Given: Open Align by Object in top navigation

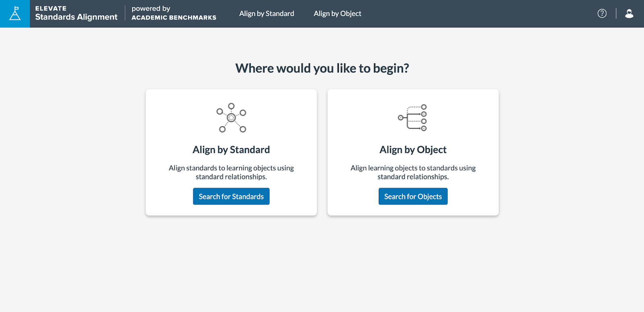Looking at the screenshot, I should [337, 14].
